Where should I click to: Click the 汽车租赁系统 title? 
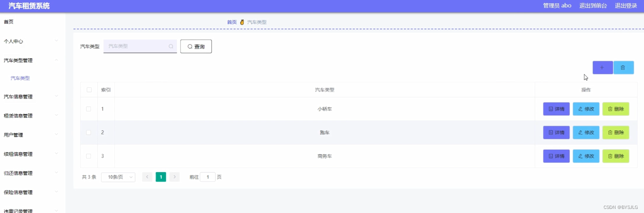pyautogui.click(x=29, y=6)
